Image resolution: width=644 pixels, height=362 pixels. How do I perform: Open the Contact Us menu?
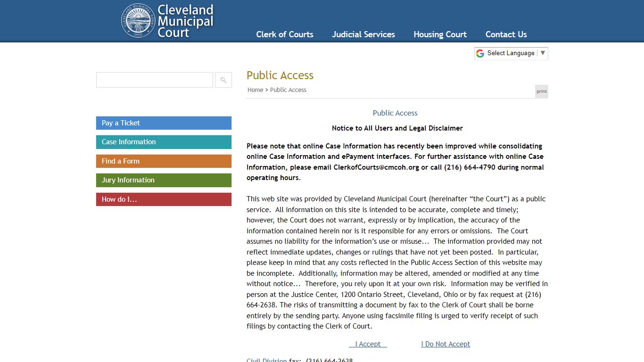click(506, 34)
